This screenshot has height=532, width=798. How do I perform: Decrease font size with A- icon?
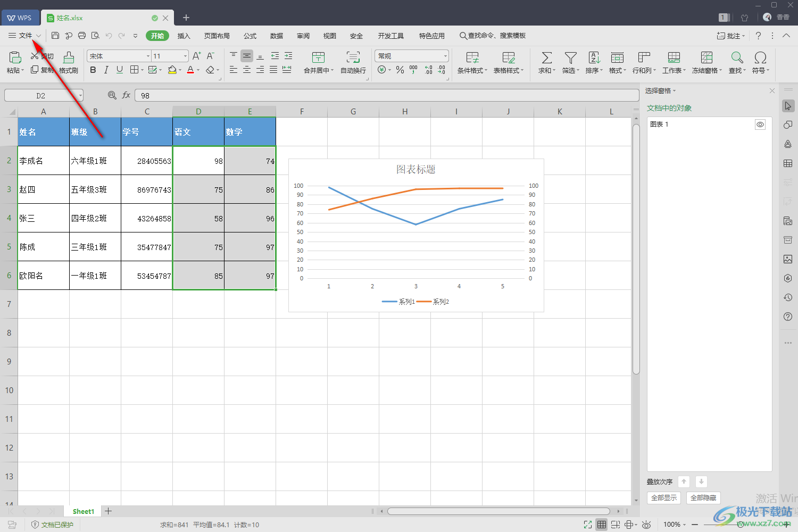pyautogui.click(x=210, y=56)
